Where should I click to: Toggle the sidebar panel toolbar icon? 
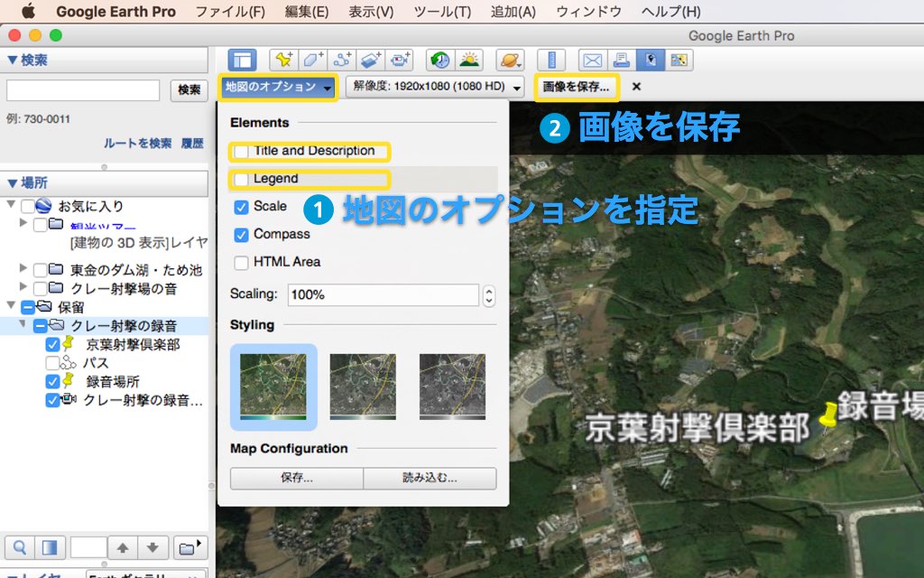point(242,60)
